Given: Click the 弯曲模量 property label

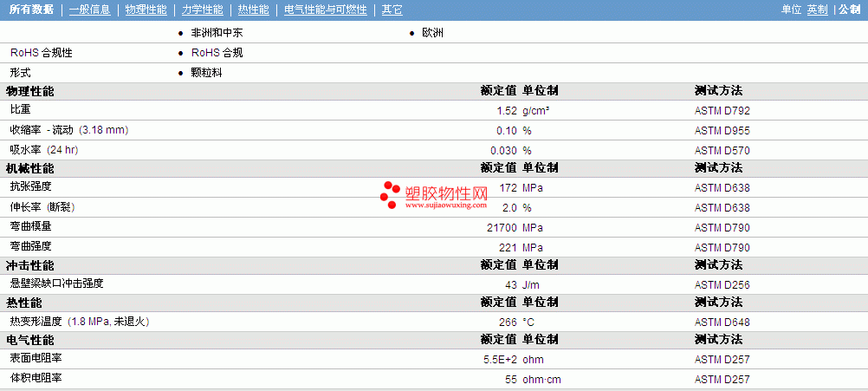Looking at the screenshot, I should [31, 227].
